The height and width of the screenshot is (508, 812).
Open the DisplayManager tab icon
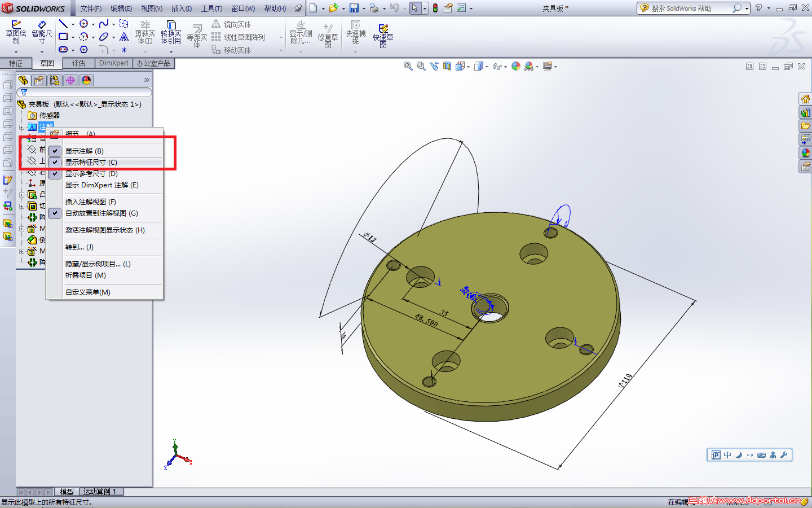click(x=86, y=80)
